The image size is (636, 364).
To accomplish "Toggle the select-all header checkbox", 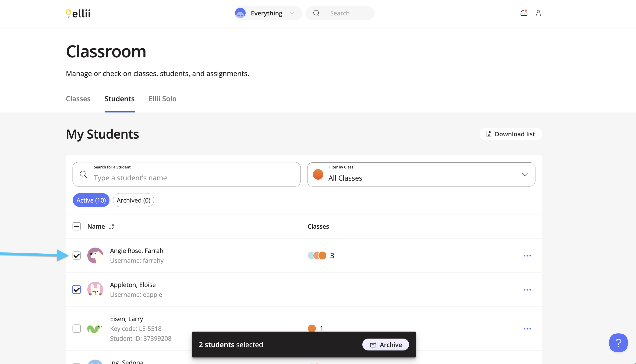I will click(x=77, y=226).
